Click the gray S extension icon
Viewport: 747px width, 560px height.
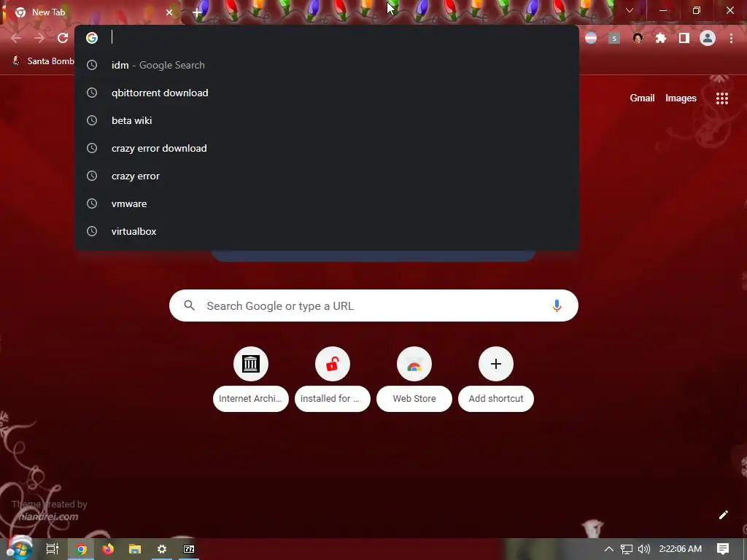tap(614, 38)
